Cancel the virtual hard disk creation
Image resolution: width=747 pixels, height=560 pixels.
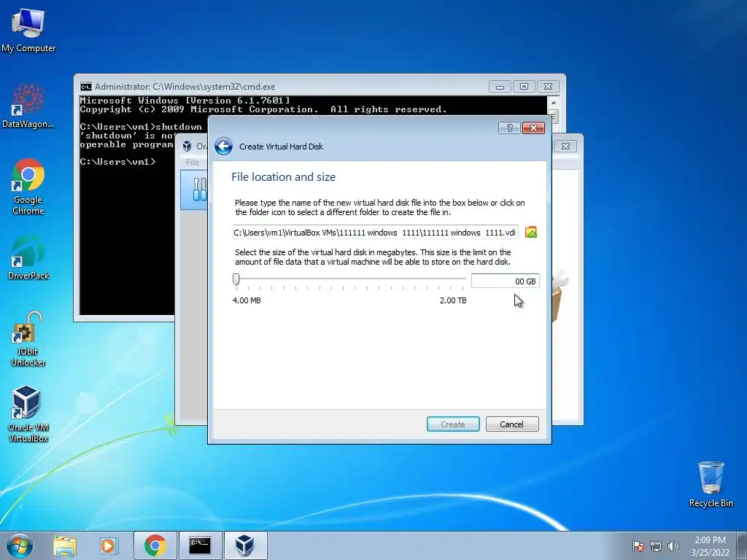click(x=512, y=424)
